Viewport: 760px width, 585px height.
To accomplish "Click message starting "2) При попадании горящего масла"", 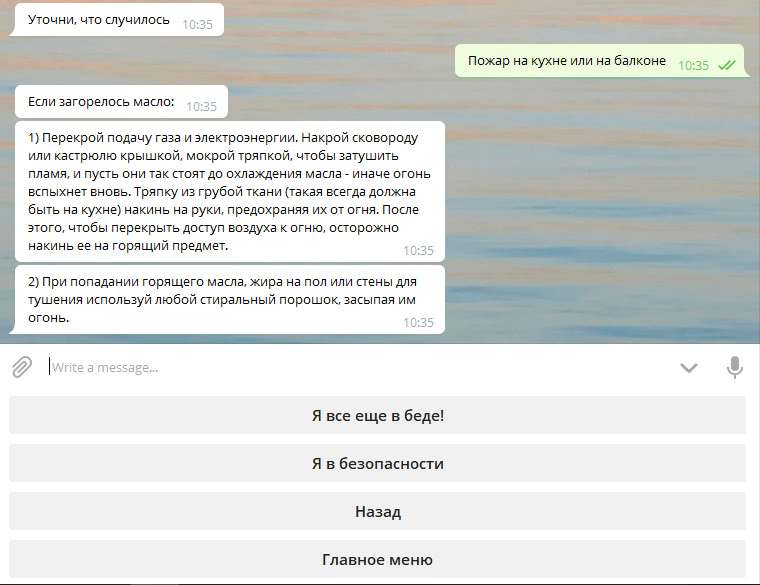I will pos(230,299).
